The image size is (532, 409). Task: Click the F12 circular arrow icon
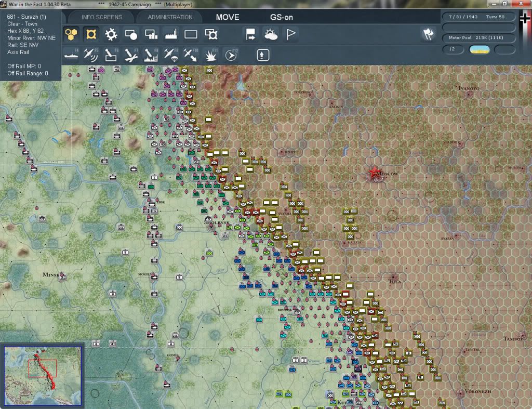pos(231,55)
